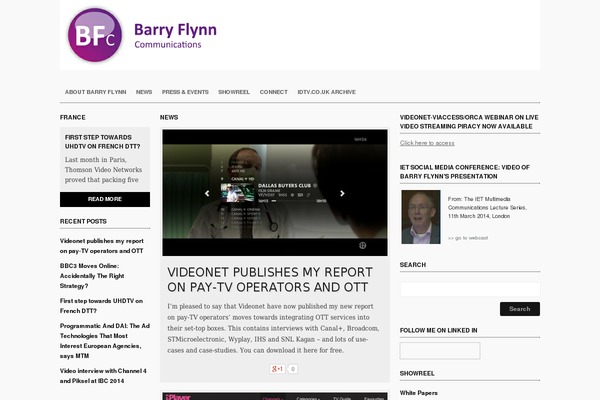The image size is (600, 400).
Task: Open the Connect menu item
Action: 274,92
